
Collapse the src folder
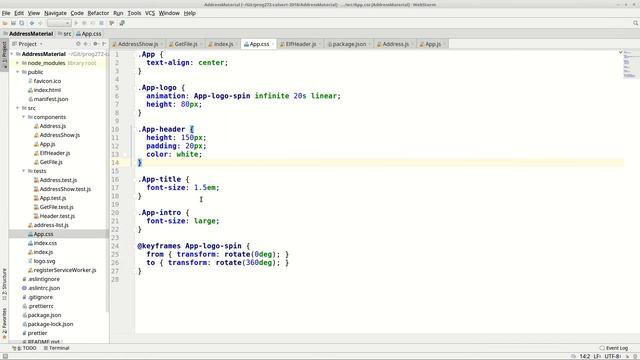(18, 108)
